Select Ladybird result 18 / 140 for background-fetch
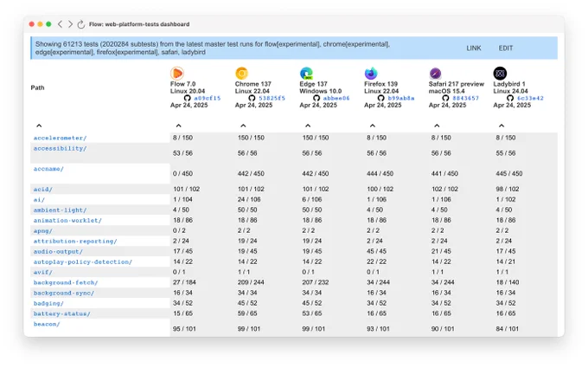Image resolution: width=588 pixels, height=368 pixels. click(x=508, y=282)
